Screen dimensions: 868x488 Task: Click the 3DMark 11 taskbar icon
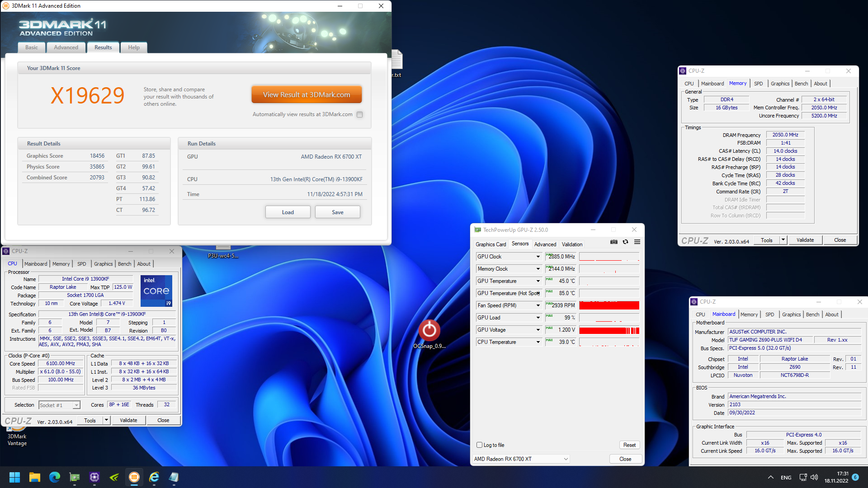(134, 477)
